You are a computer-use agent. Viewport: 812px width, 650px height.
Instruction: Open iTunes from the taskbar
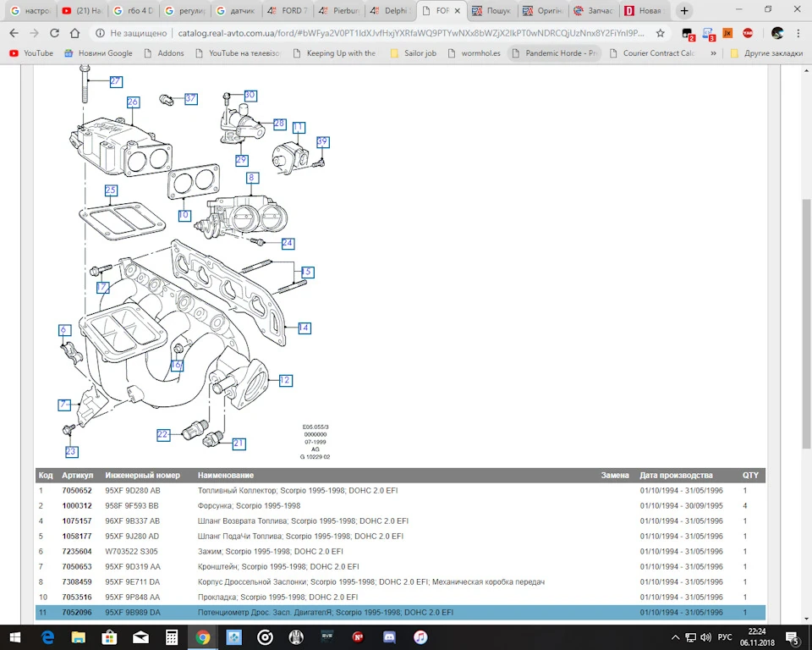(x=420, y=637)
